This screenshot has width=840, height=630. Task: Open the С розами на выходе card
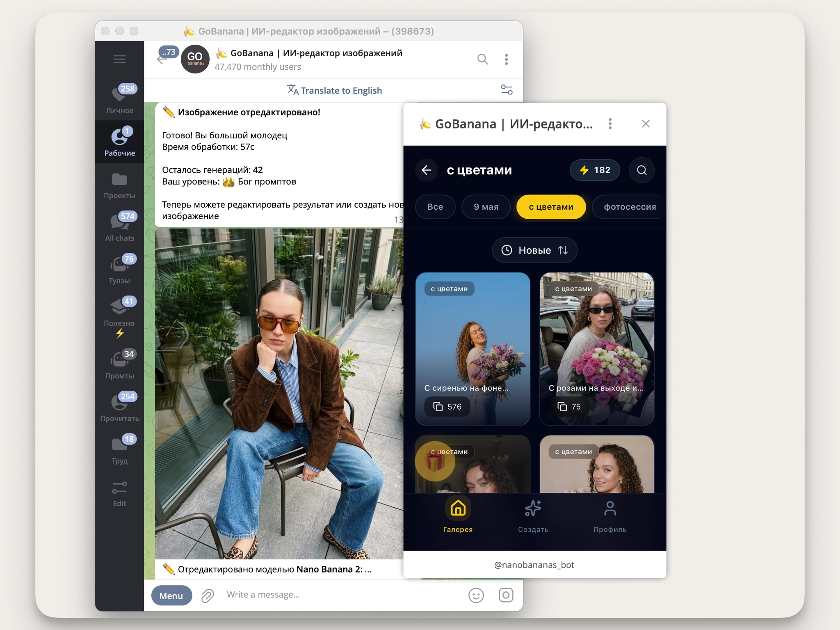click(597, 349)
